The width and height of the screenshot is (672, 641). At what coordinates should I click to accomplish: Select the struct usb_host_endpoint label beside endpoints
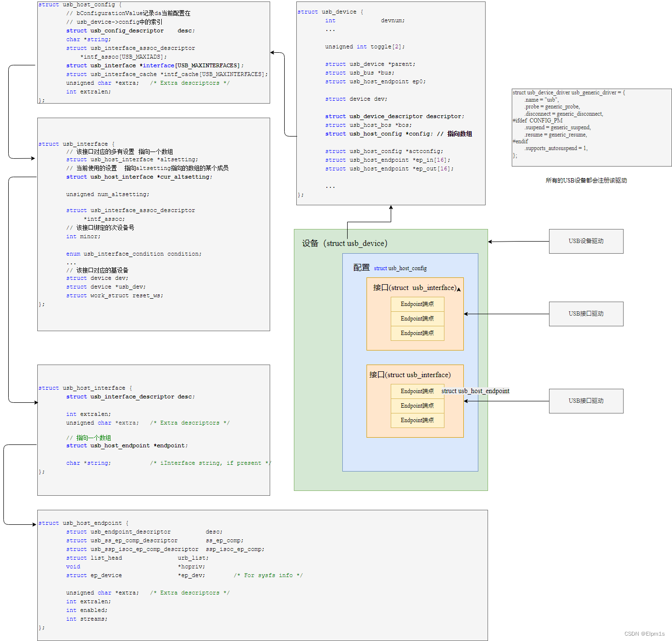pyautogui.click(x=475, y=391)
